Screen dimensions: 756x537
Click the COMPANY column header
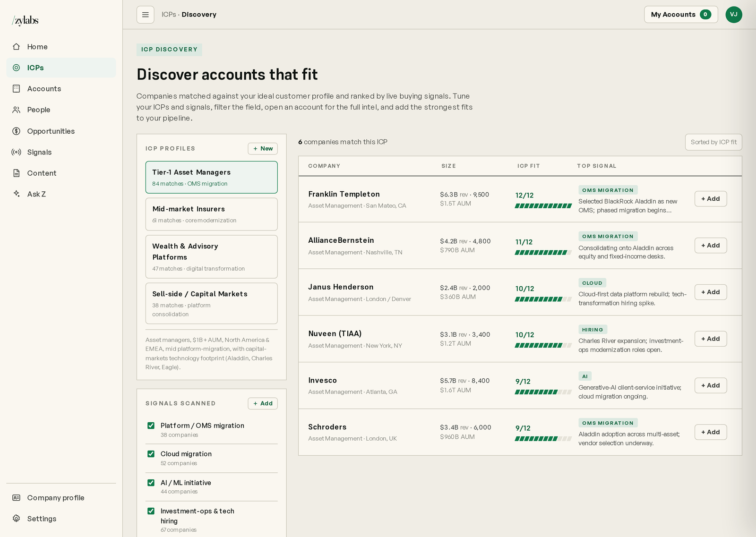(x=324, y=166)
